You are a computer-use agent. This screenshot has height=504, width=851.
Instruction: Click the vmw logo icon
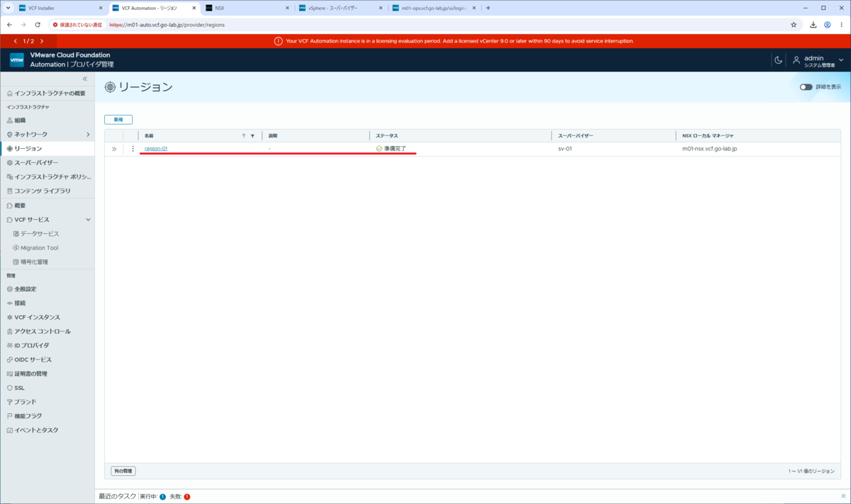[x=17, y=60]
